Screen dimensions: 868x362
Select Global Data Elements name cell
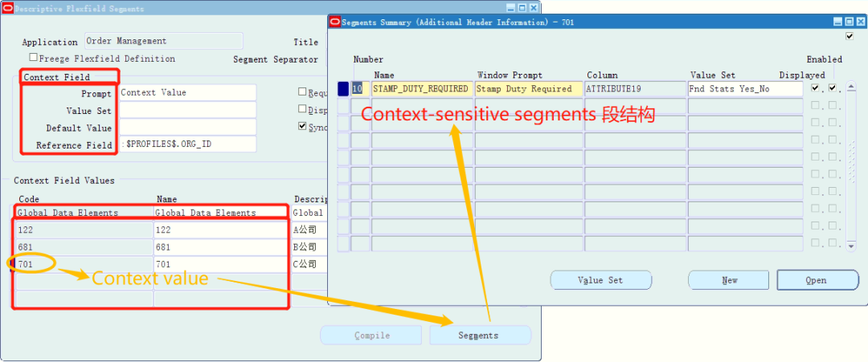coord(221,213)
